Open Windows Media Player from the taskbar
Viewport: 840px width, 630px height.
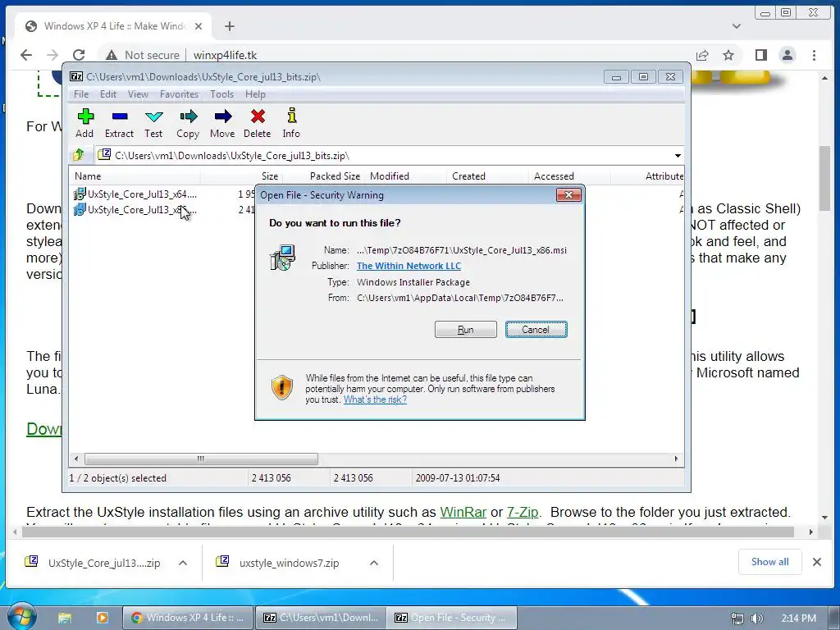tap(102, 618)
